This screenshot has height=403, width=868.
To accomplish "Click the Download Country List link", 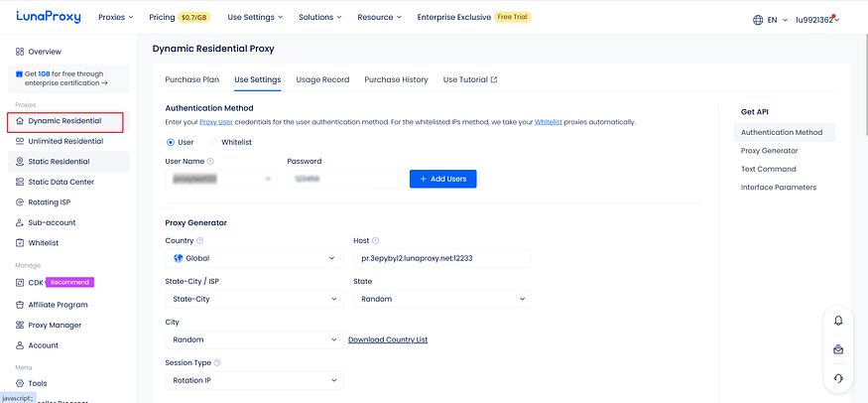I will [388, 339].
